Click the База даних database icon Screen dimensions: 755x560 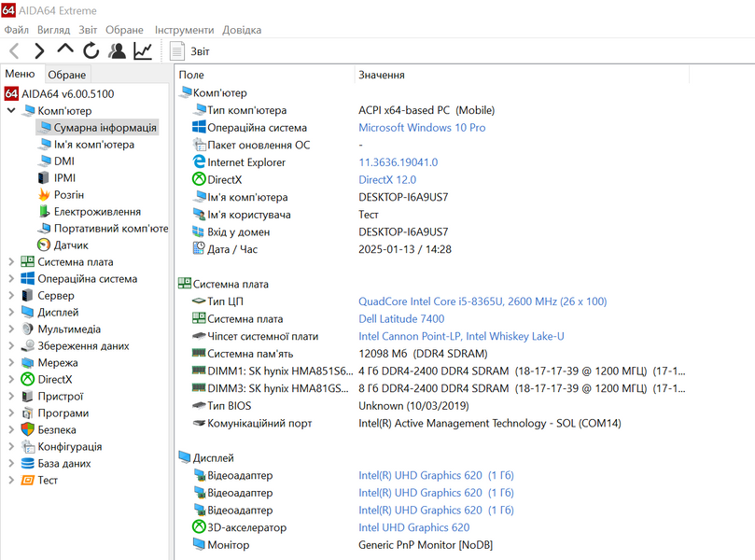[x=27, y=463]
